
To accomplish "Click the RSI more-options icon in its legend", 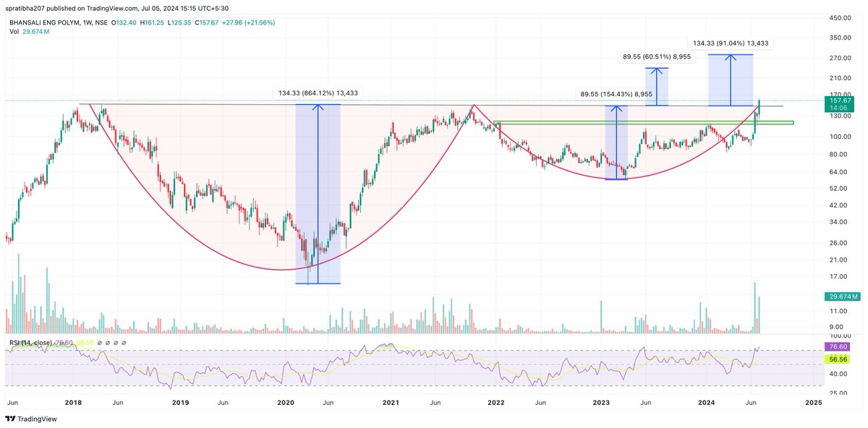I will pos(124,342).
